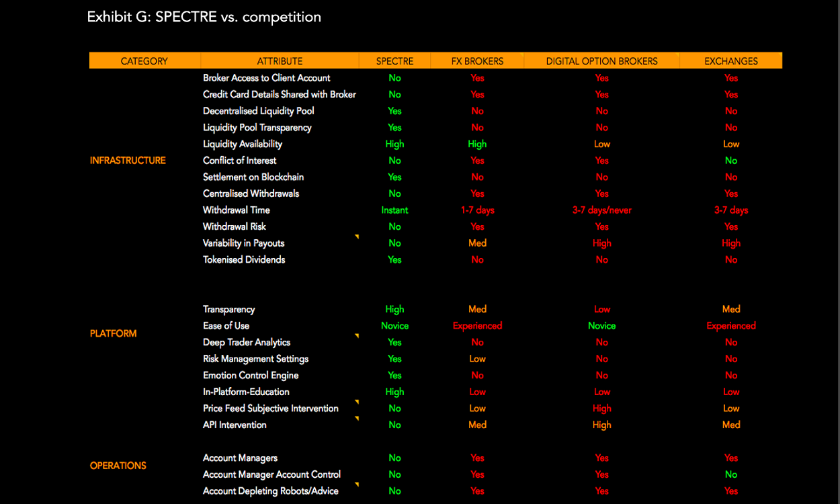
Task: Select 'Credit Card Details Shared with Broker' cell
Action: tap(280, 95)
